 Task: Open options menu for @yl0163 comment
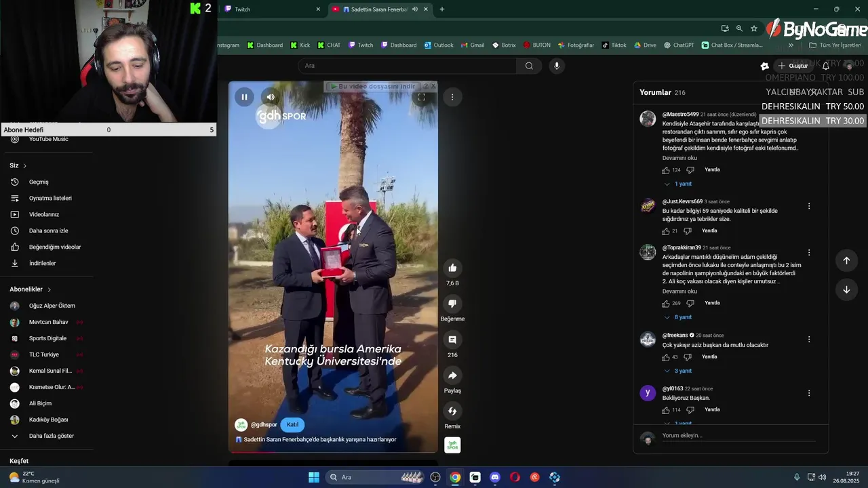(x=809, y=393)
